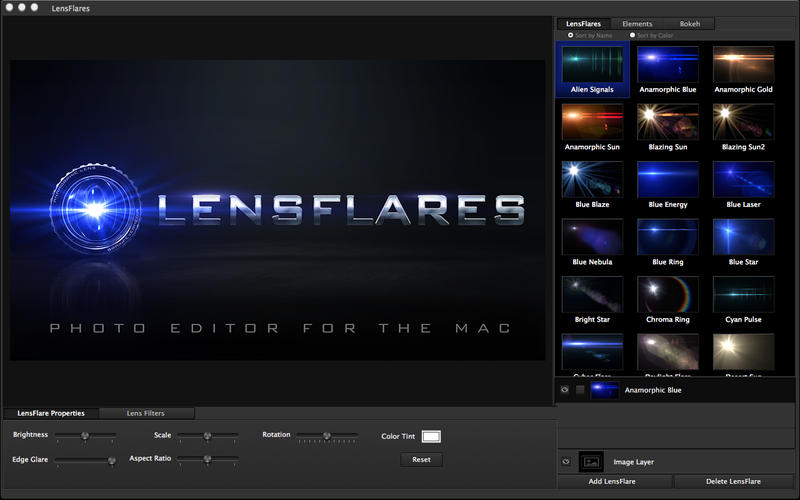Select the Blue Star flare thumbnail
This screenshot has width=800, height=500.
coord(743,237)
